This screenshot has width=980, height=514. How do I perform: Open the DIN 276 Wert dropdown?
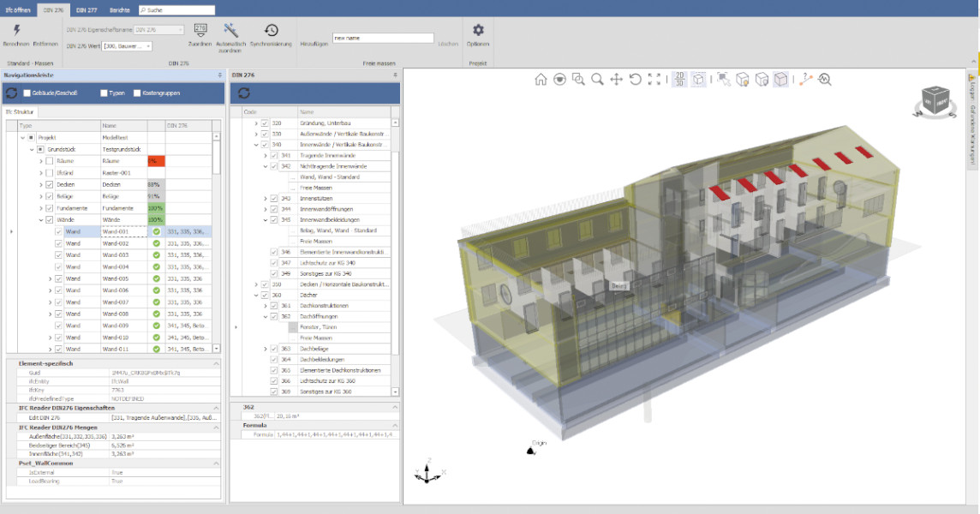149,46
